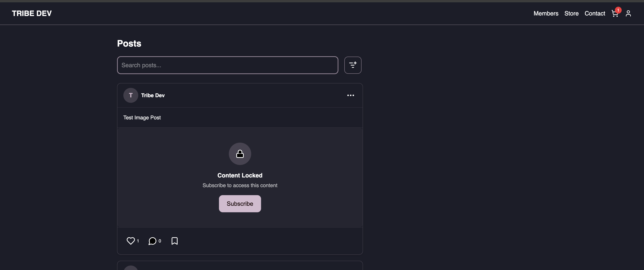Click the Test Image Post title text
The height and width of the screenshot is (270, 644).
(x=142, y=118)
